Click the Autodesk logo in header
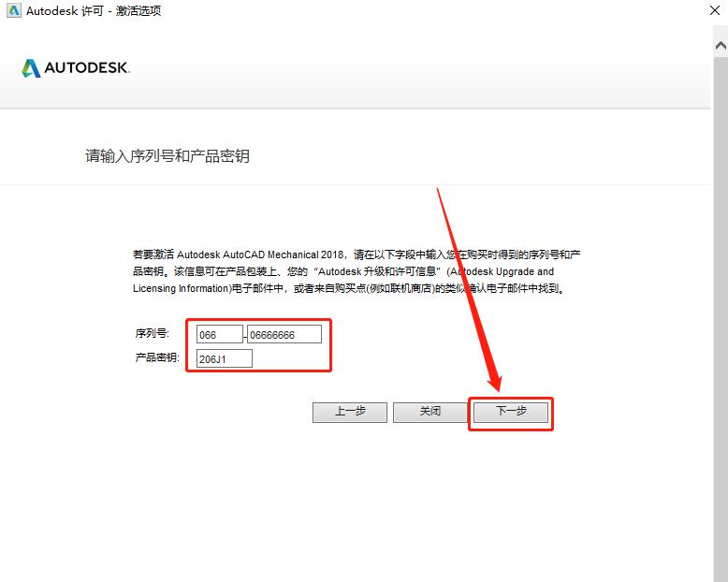The width and height of the screenshot is (728, 582). coord(76,68)
